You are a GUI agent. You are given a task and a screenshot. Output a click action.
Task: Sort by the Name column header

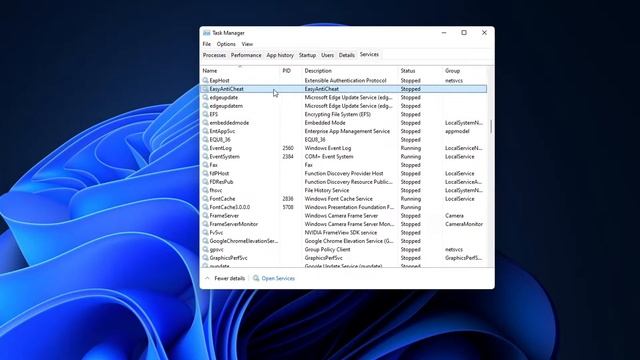(x=240, y=71)
